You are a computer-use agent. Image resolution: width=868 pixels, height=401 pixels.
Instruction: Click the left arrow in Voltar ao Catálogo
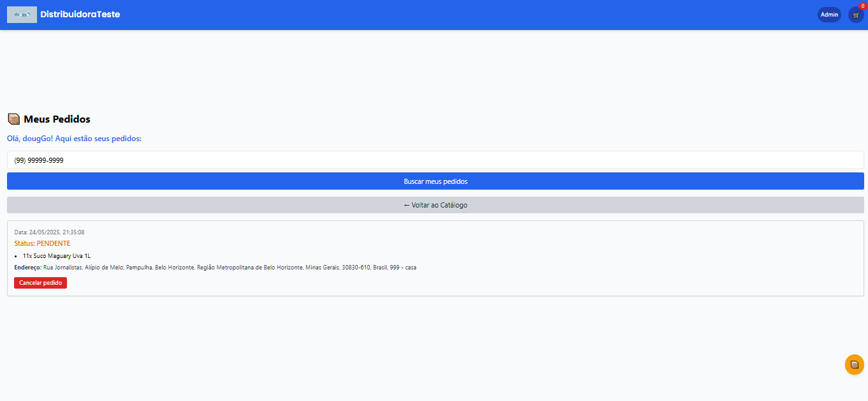pyautogui.click(x=407, y=205)
